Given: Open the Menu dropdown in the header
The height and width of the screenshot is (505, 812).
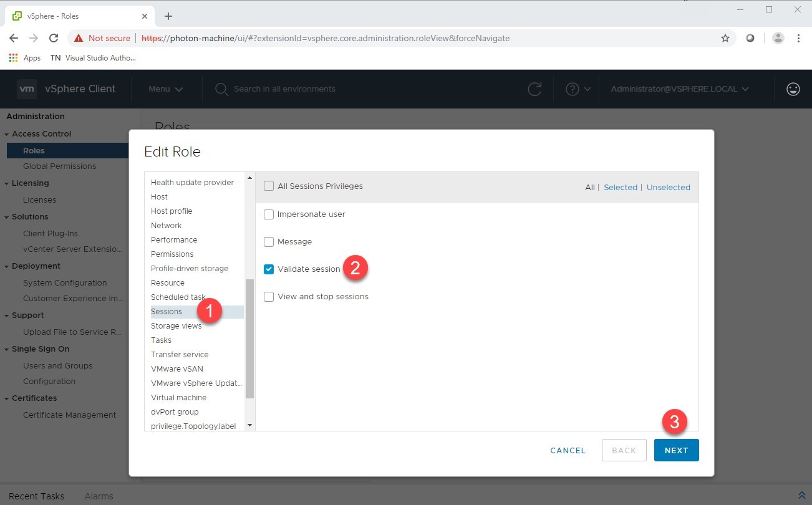Looking at the screenshot, I should pos(165,89).
